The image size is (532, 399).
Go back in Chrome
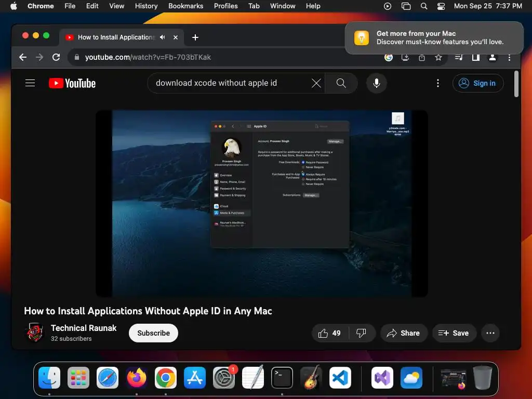(23, 57)
